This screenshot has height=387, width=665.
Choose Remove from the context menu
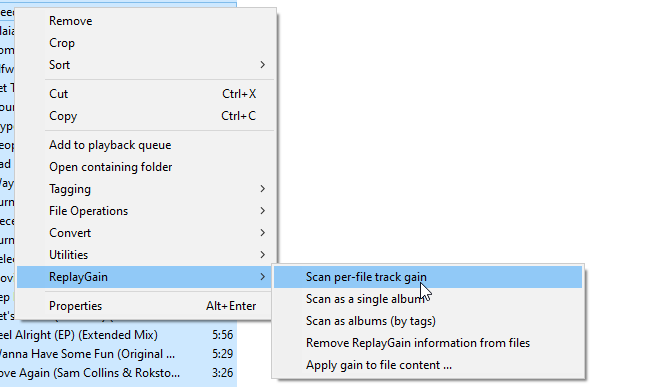[x=146, y=21]
